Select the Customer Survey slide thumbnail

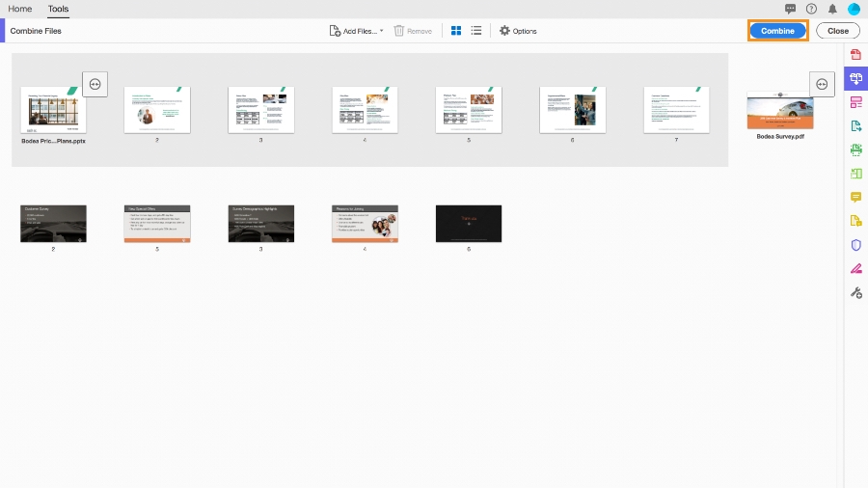pyautogui.click(x=53, y=224)
